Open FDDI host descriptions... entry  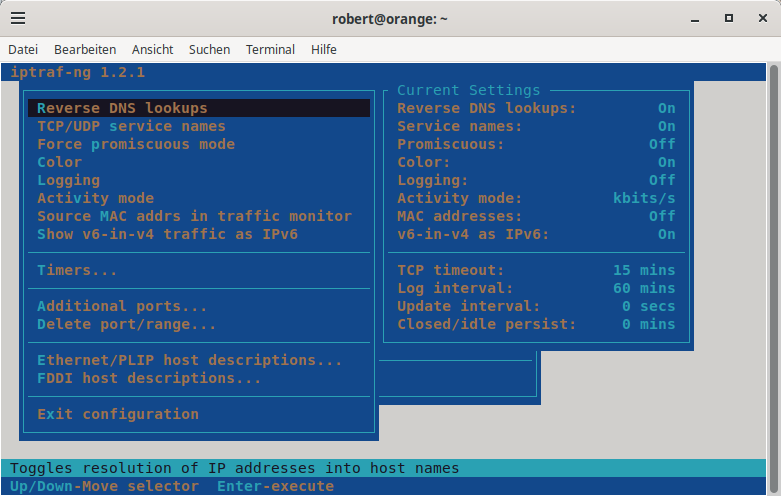coord(149,378)
